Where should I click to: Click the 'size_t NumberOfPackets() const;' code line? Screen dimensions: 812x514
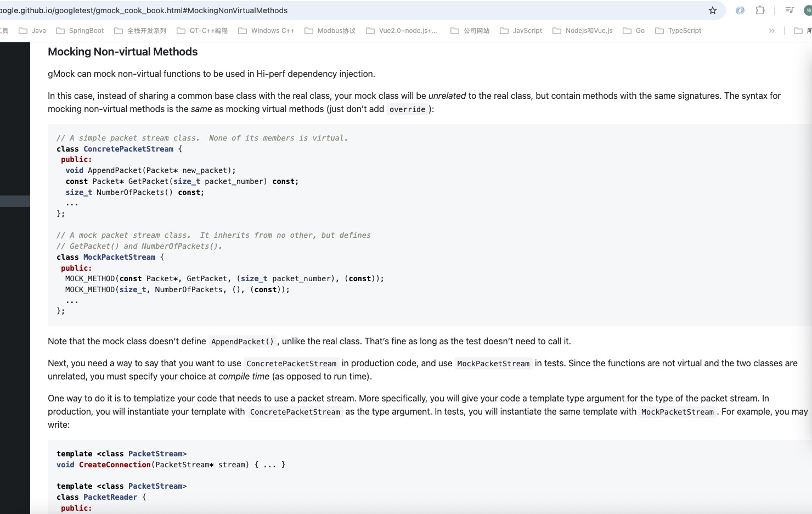134,192
